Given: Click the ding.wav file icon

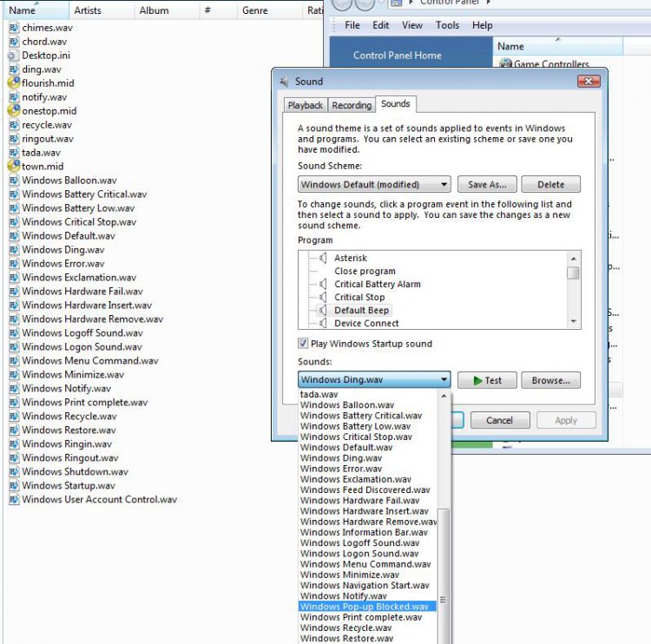Looking at the screenshot, I should pos(14,69).
